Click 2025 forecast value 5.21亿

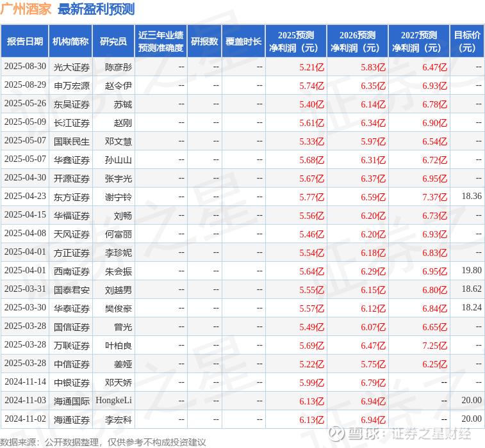pos(311,67)
